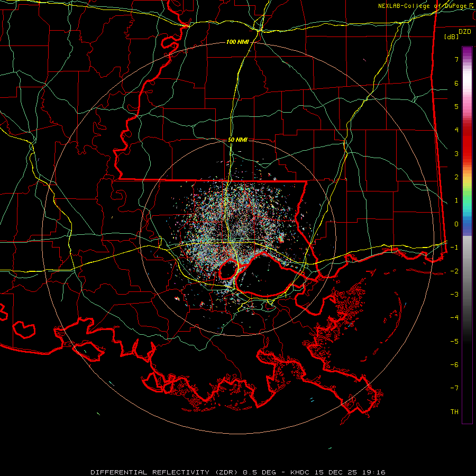The image size is (476, 476).
Task: Click the 6 value on the ZDR color scale
Action: click(456, 83)
